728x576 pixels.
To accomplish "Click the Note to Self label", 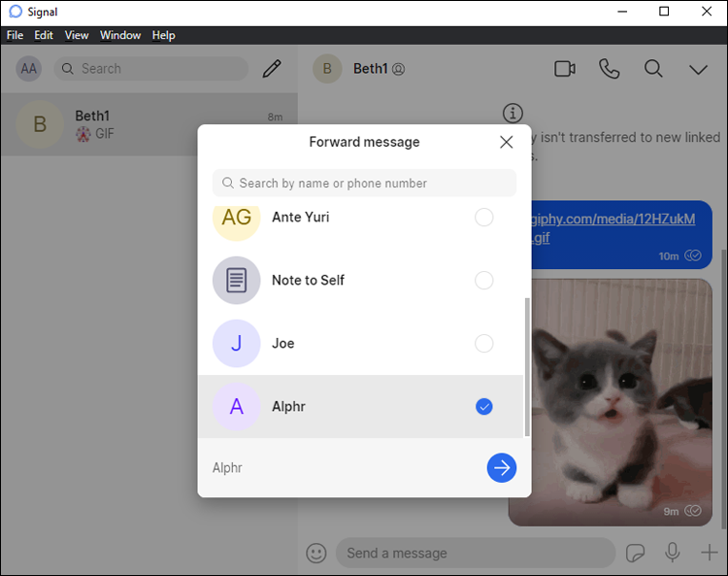I will [309, 281].
